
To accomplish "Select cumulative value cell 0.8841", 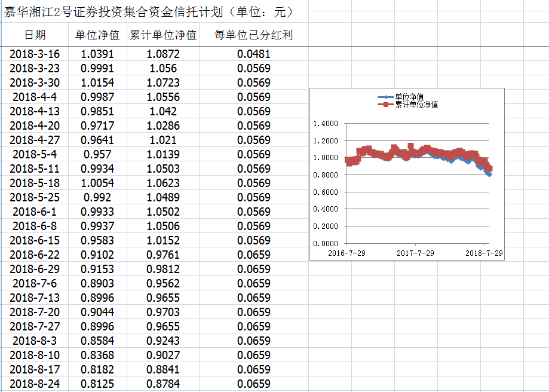I will (x=163, y=370).
